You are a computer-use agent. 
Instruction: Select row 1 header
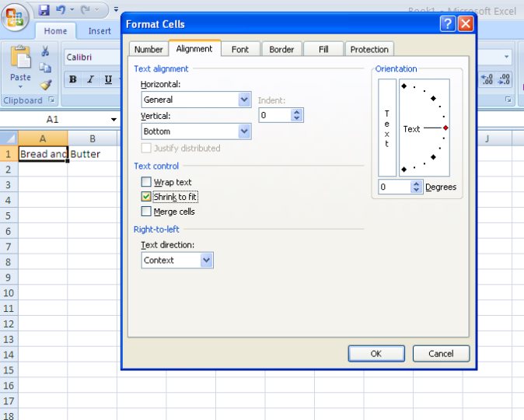pos(9,154)
